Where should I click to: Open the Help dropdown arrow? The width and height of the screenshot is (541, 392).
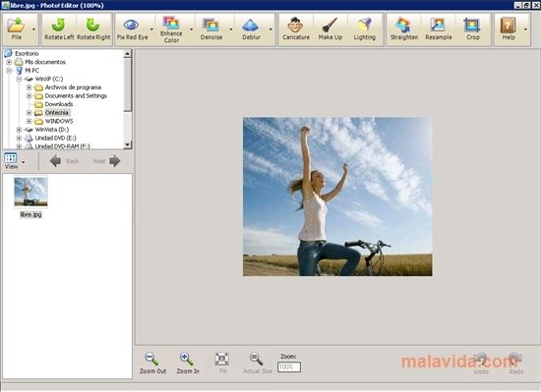coord(525,29)
